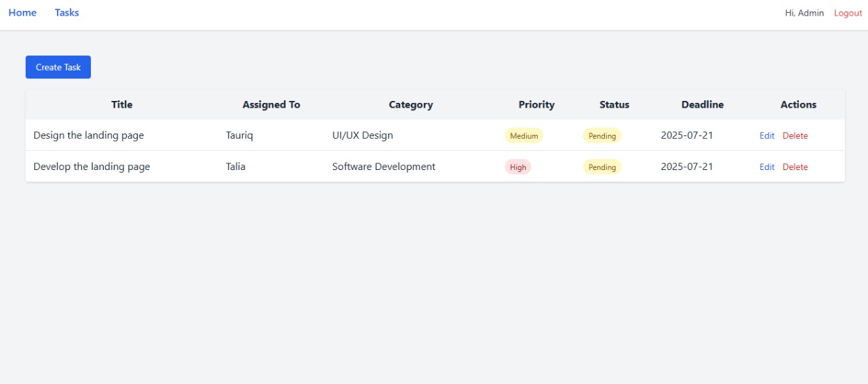Open the Home navigation link
The width and height of the screenshot is (868, 384).
(x=22, y=13)
